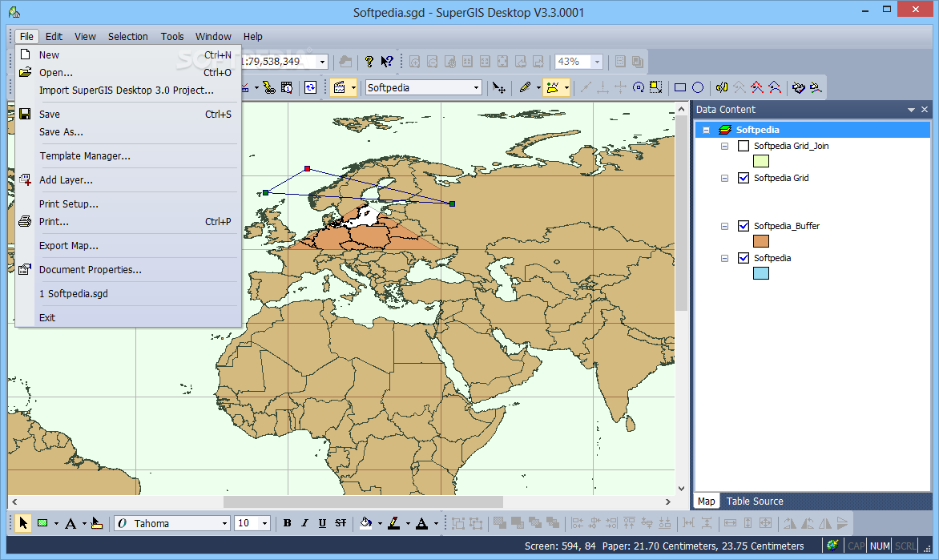The height and width of the screenshot is (560, 939).
Task: Enable the Softpedia Grid_Join layer checkbox
Action: [744, 146]
